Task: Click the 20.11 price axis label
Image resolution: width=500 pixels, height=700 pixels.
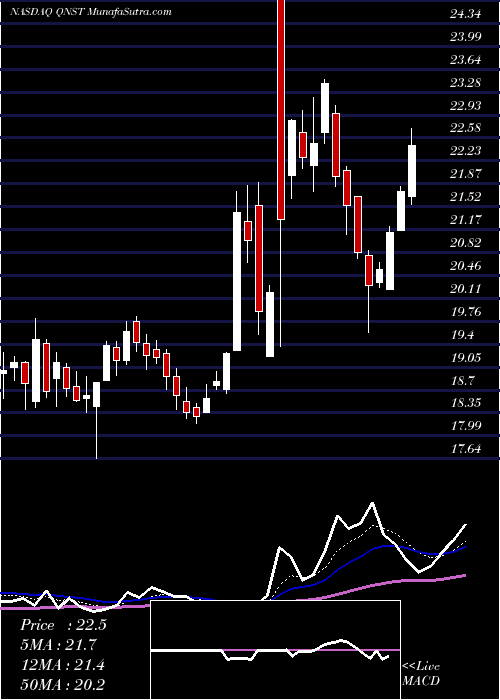Action: [x=466, y=289]
